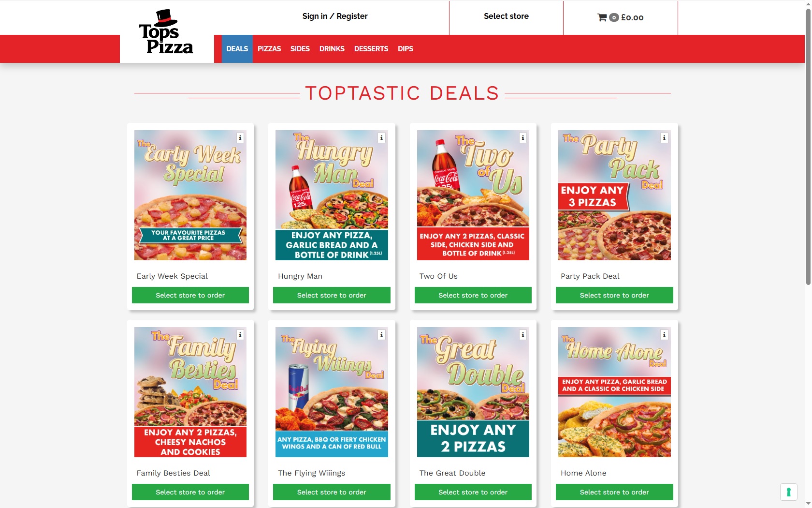
Task: Show info for Party Pack Deal
Action: tap(664, 138)
